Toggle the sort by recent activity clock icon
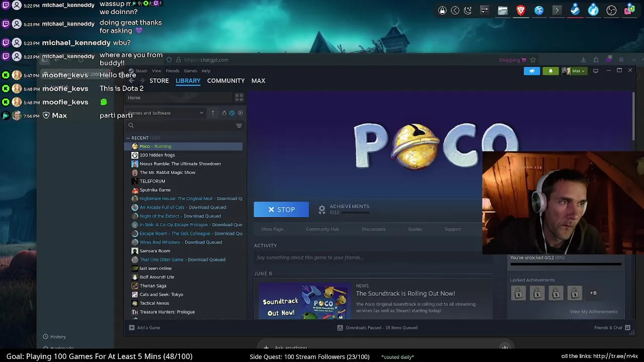The image size is (644, 362). (232, 113)
